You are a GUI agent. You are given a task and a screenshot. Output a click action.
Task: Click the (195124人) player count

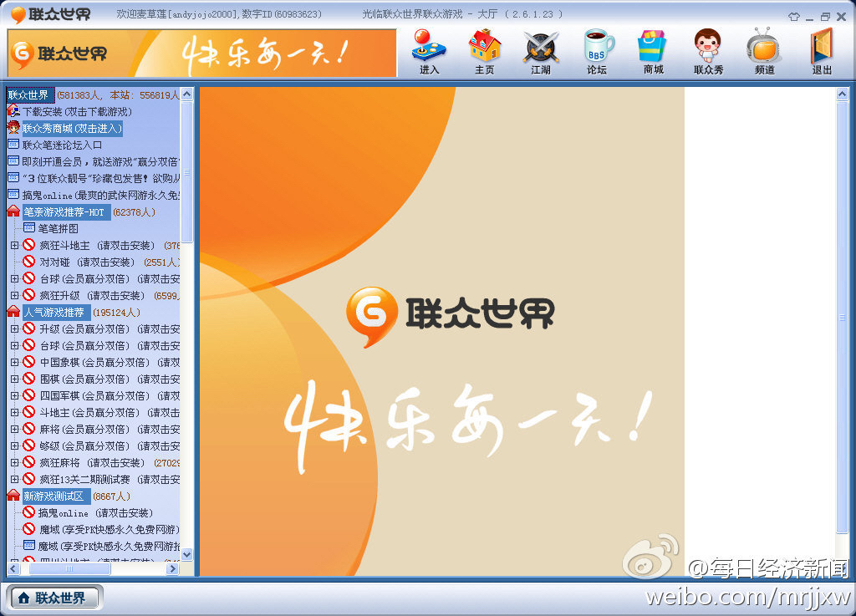coord(116,313)
